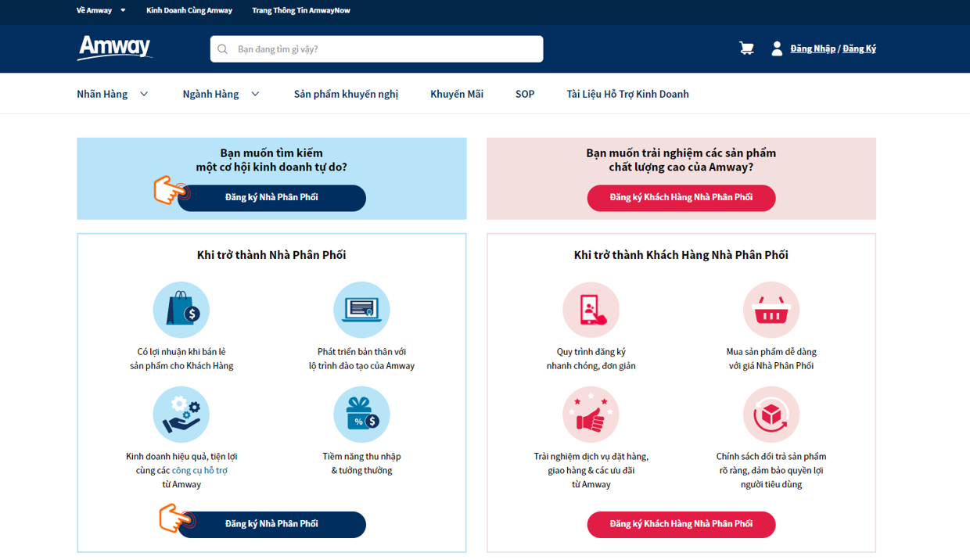The height and width of the screenshot is (560, 970).
Task: Open Trang Thông Tin AmwayNow link
Action: (301, 11)
